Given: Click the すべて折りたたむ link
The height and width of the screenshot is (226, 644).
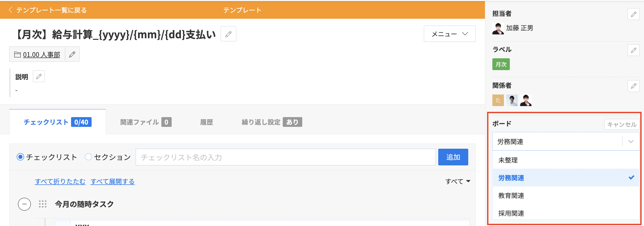Looking at the screenshot, I should pos(60,182).
